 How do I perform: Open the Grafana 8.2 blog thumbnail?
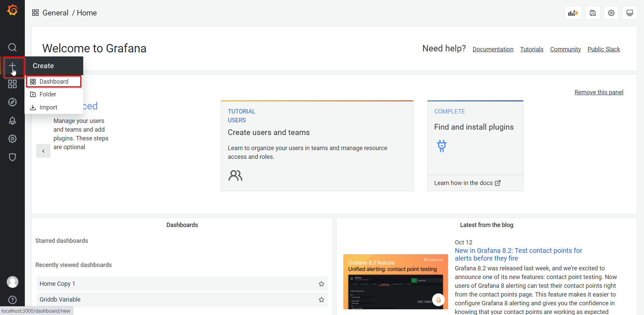(x=395, y=281)
